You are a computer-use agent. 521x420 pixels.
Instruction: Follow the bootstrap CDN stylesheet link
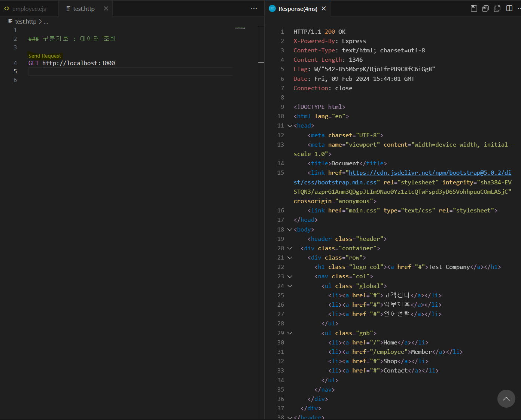click(402, 177)
